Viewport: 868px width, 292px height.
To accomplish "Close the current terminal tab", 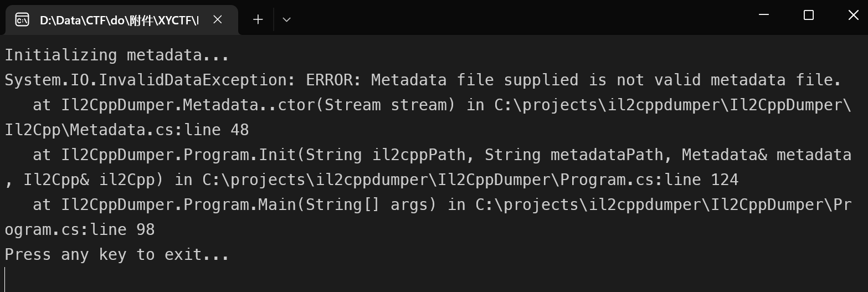I will pyautogui.click(x=218, y=19).
